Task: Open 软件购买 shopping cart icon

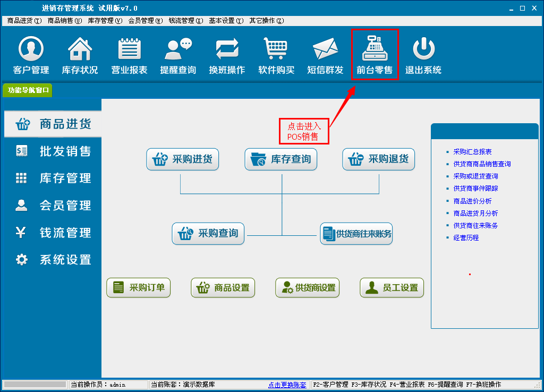Action: pos(276,49)
